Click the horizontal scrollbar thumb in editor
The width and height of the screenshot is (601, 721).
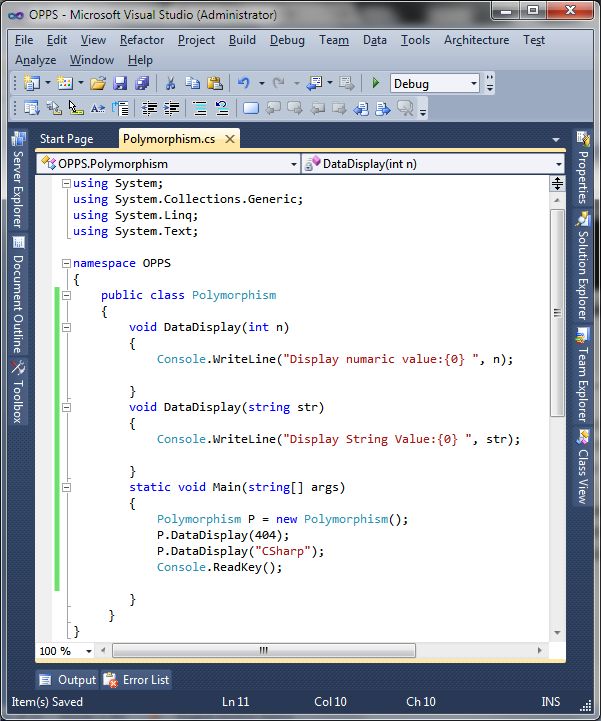click(263, 651)
